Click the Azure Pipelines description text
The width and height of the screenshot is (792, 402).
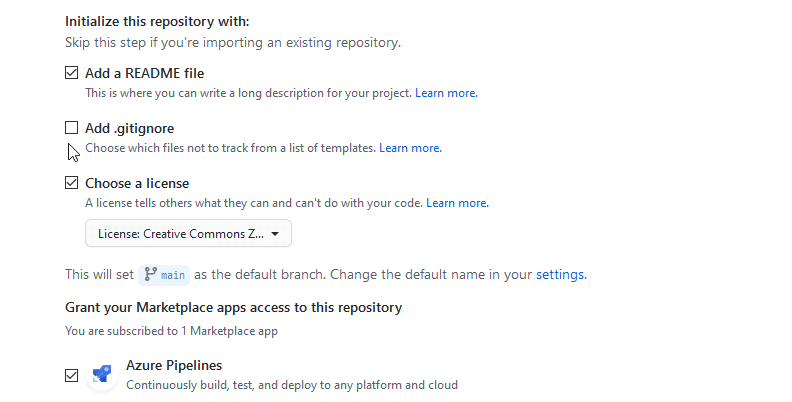292,384
